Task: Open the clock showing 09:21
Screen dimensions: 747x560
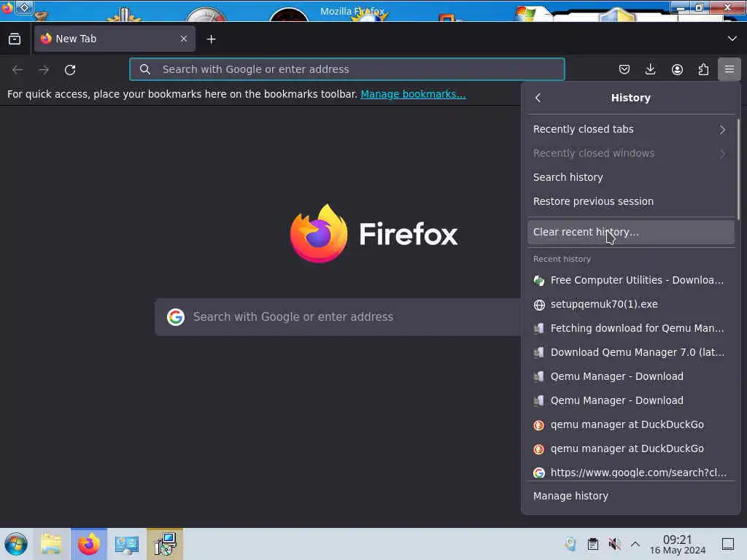Action: tap(678, 544)
